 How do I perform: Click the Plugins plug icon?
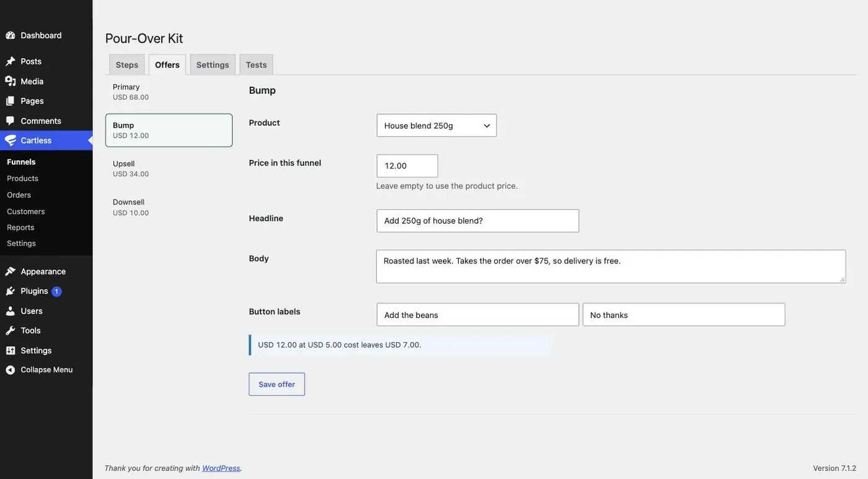(11, 291)
